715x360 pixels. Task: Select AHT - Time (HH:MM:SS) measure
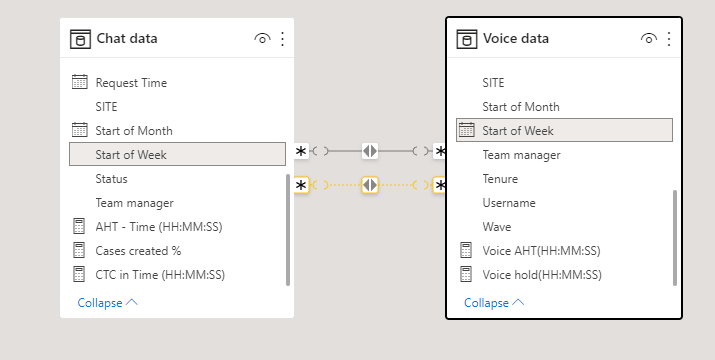coord(159,227)
